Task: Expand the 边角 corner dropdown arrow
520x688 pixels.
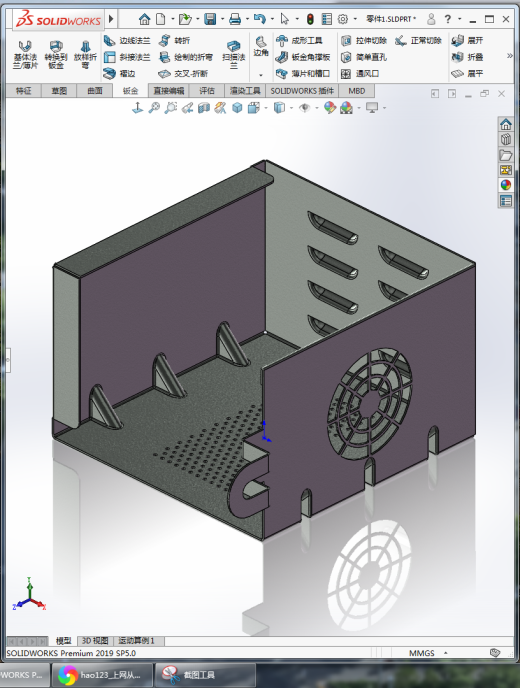Action: pyautogui.click(x=261, y=75)
